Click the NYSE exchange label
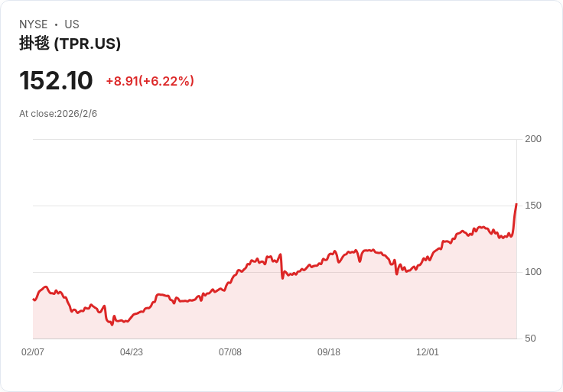 [34, 24]
